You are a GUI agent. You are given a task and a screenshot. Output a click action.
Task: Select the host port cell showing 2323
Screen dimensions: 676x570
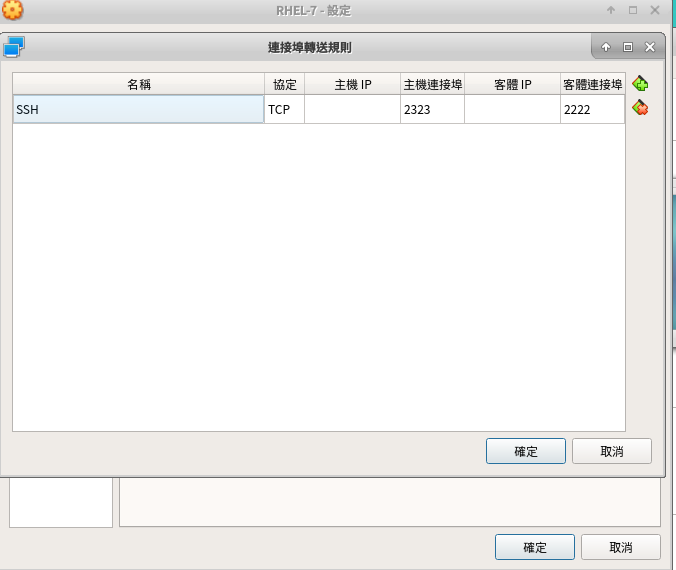tap(432, 110)
